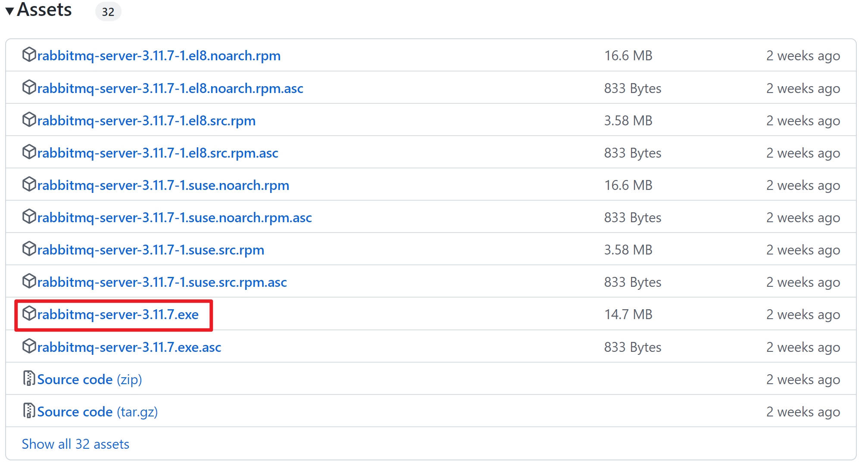Click 2 weeks ago in Source code (tar.gz) row

point(803,412)
